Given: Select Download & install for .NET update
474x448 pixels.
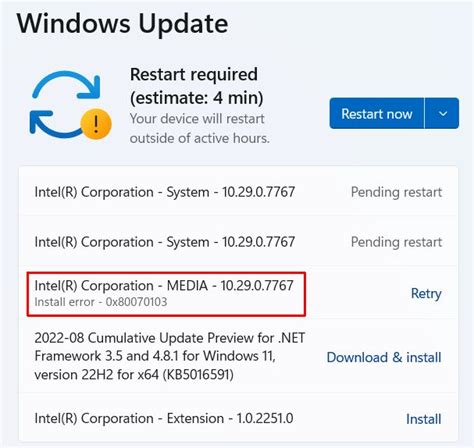Looking at the screenshot, I should pos(384,357).
